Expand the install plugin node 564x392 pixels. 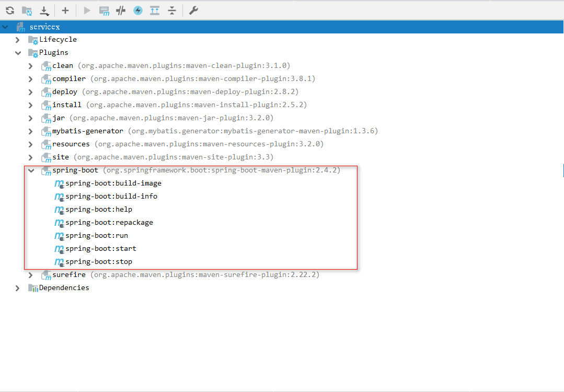tap(30, 105)
